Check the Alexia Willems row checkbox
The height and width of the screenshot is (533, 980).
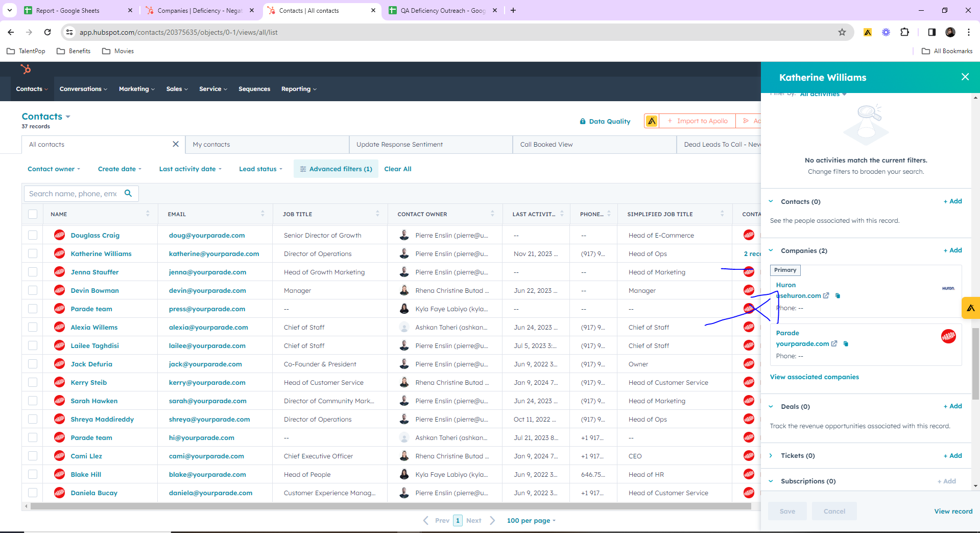33,327
